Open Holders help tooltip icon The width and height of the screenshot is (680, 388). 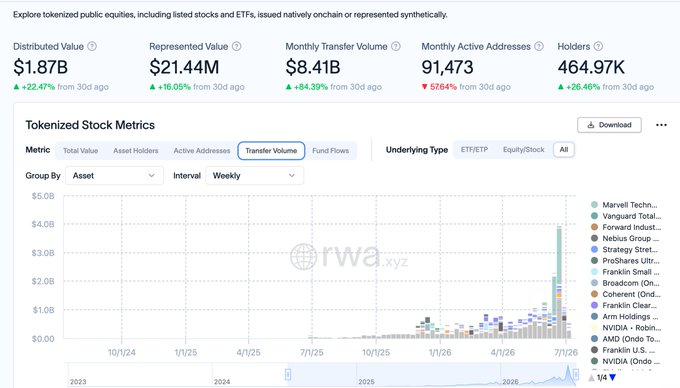tap(598, 46)
